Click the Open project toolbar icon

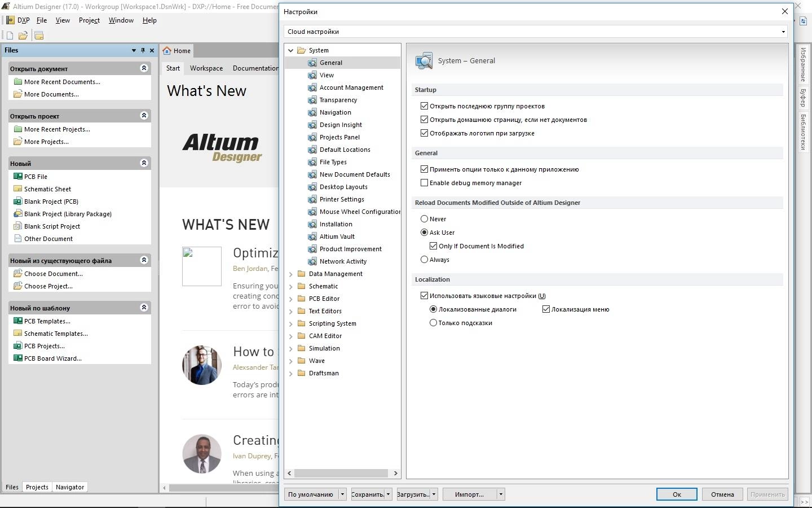click(39, 36)
